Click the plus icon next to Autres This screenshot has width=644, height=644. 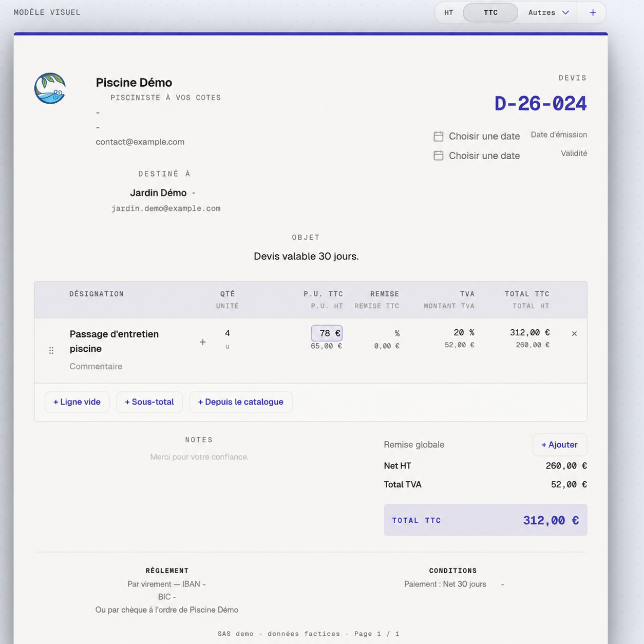[593, 13]
